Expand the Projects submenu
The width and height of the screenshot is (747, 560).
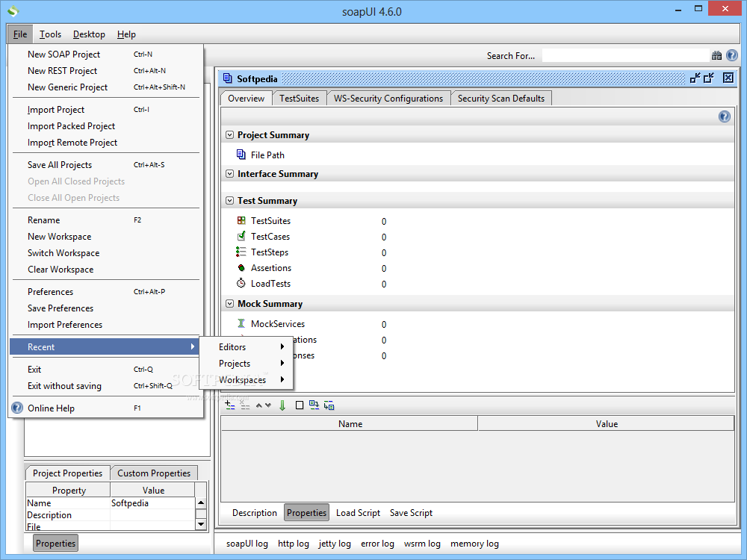[246, 364]
